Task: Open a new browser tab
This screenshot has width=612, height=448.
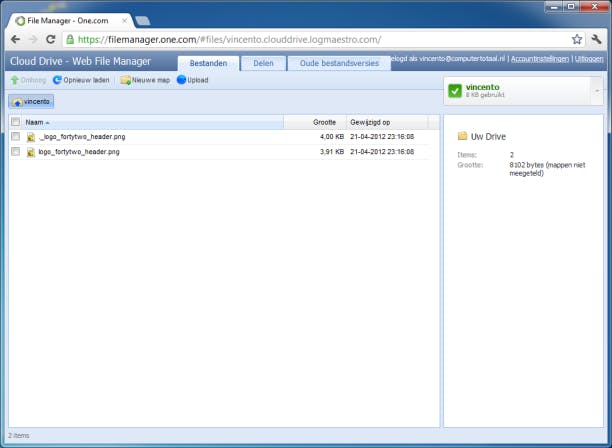Action: [x=142, y=21]
